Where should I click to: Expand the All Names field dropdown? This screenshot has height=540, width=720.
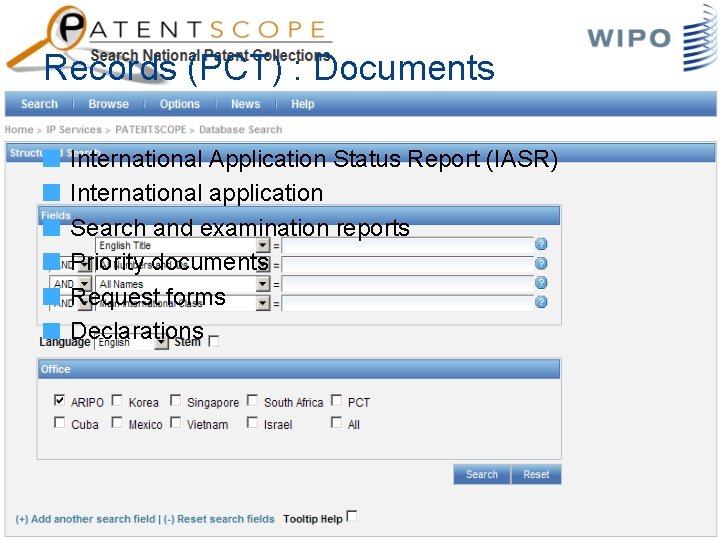click(x=263, y=284)
